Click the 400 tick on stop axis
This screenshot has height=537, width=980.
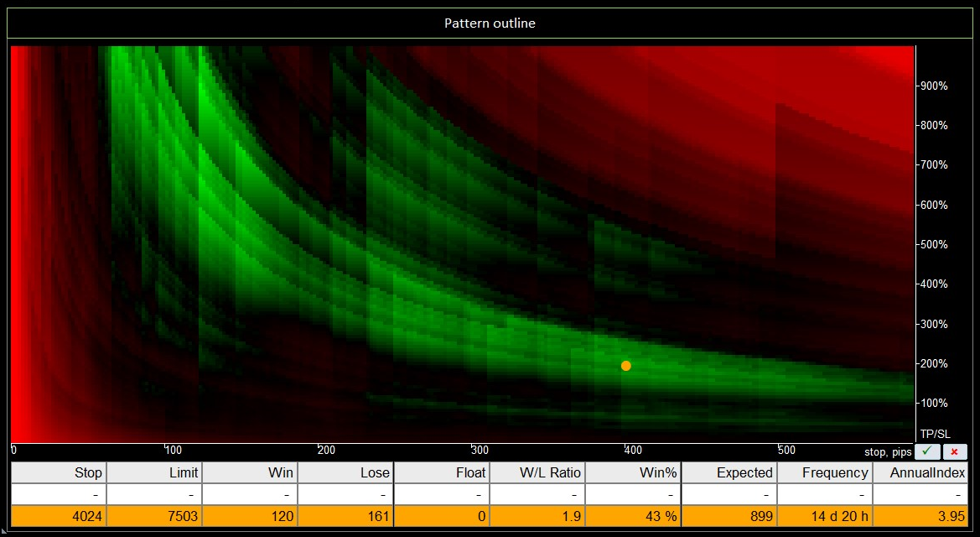632,450
